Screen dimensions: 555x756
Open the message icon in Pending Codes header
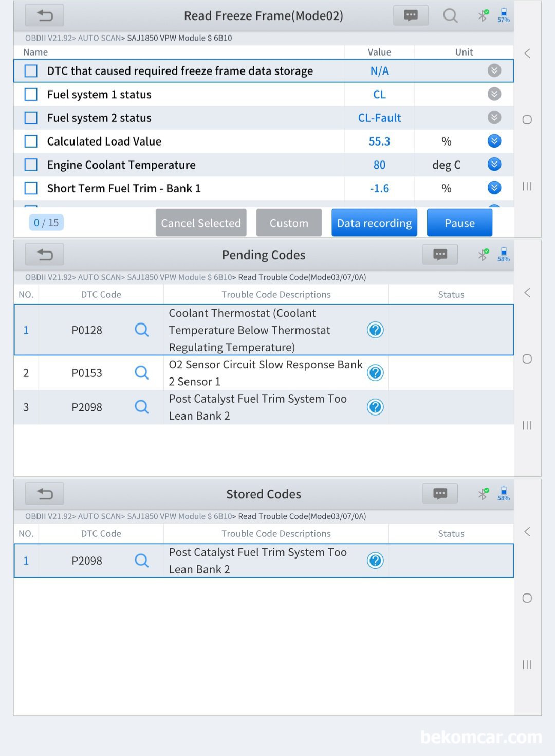440,255
